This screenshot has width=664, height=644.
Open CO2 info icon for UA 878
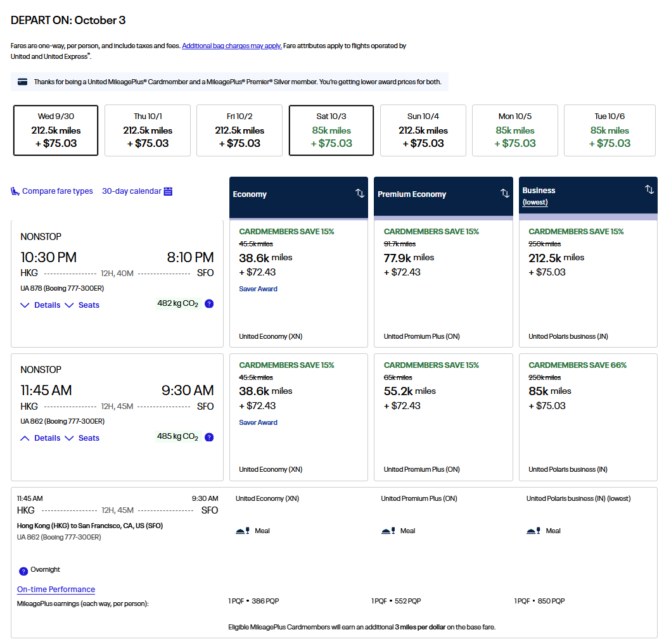click(x=209, y=304)
